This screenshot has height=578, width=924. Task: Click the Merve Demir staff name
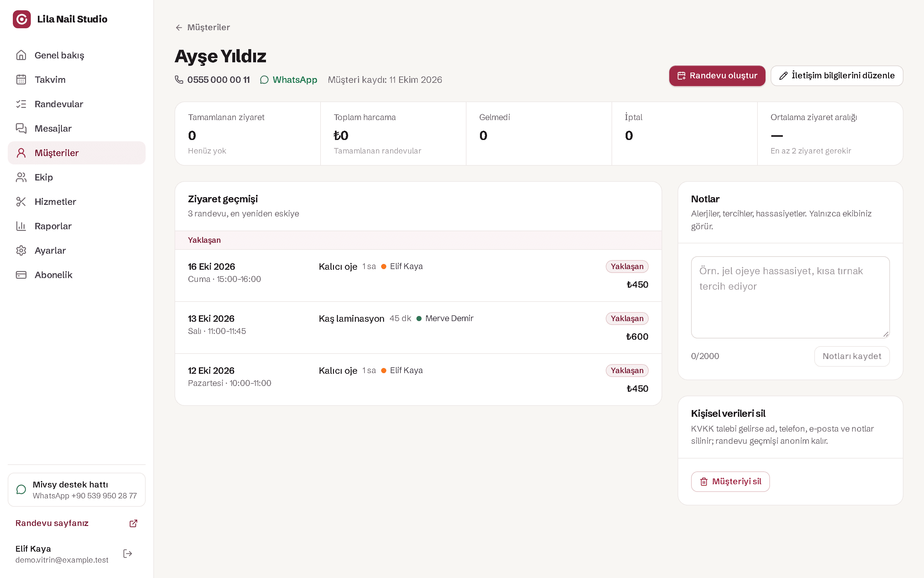click(x=449, y=319)
